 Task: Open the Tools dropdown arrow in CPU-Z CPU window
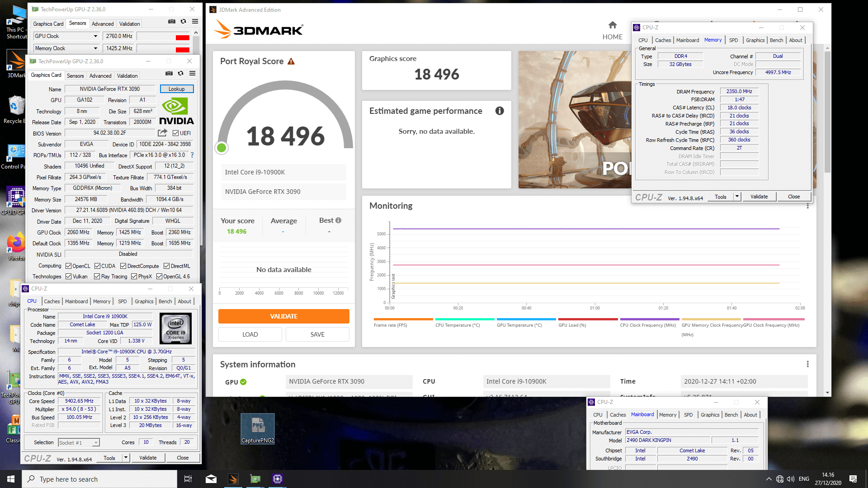pyautogui.click(x=126, y=458)
